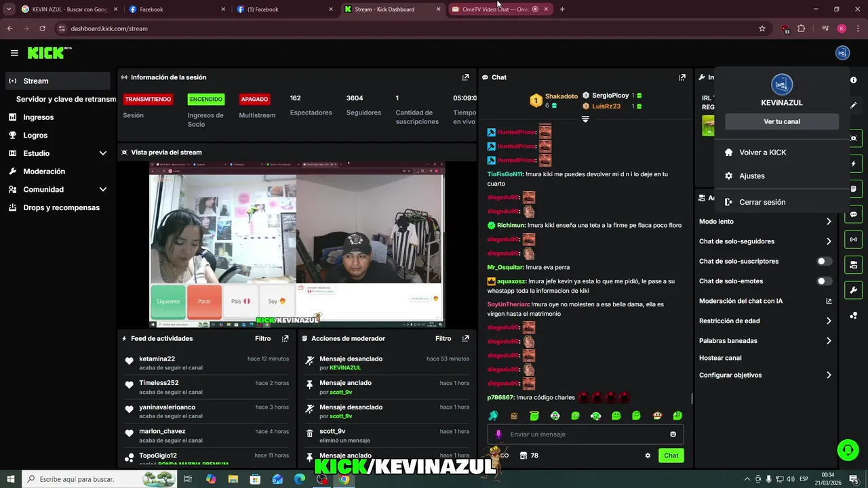Viewport: 868px width, 488px height.
Task: Click the note/document icon on the right sidebar
Action: tap(853, 188)
